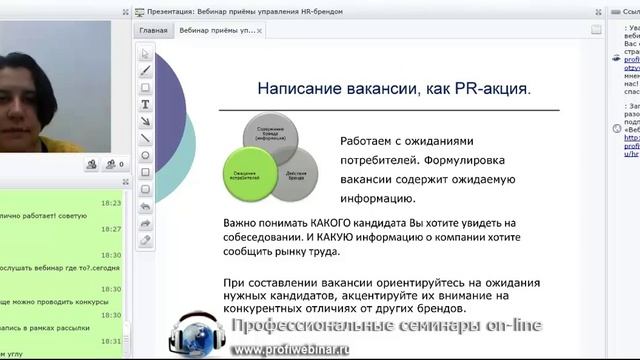The height and width of the screenshot is (360, 640).
Task: Select the rounded rectangle tool
Action: pyautogui.click(x=145, y=189)
